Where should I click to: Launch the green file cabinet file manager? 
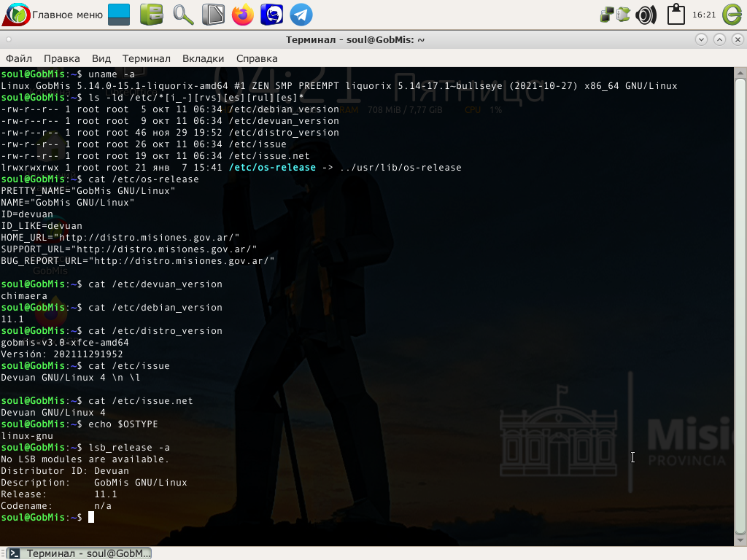point(152,15)
